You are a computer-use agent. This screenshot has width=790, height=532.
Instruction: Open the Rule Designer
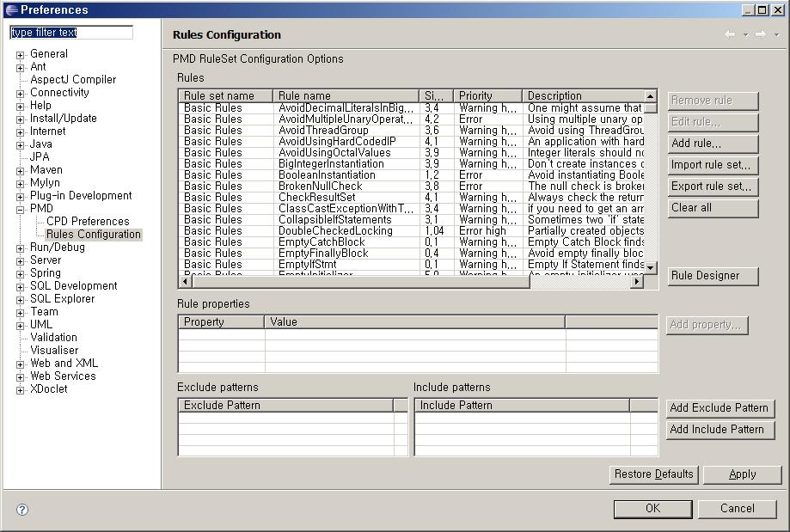click(x=713, y=276)
